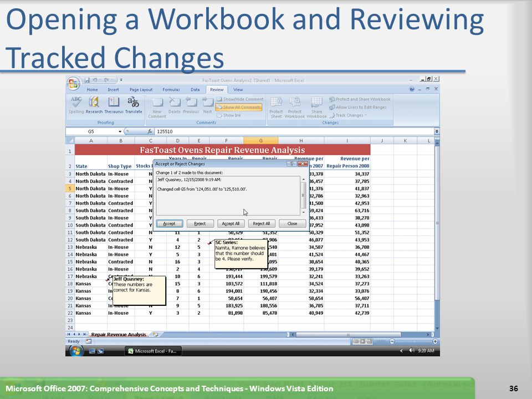Viewport: 532px width, 399px height.
Task: Toggle Show/Hide Comment
Action: point(240,99)
